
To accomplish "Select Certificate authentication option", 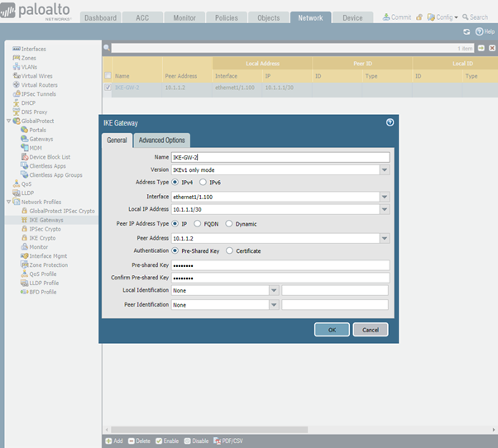I will [x=229, y=250].
